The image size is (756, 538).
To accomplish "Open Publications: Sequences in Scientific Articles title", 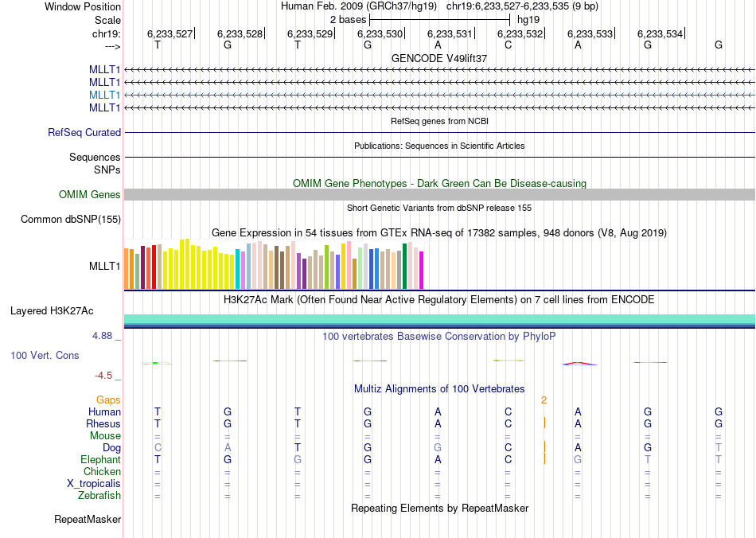I will 439,146.
